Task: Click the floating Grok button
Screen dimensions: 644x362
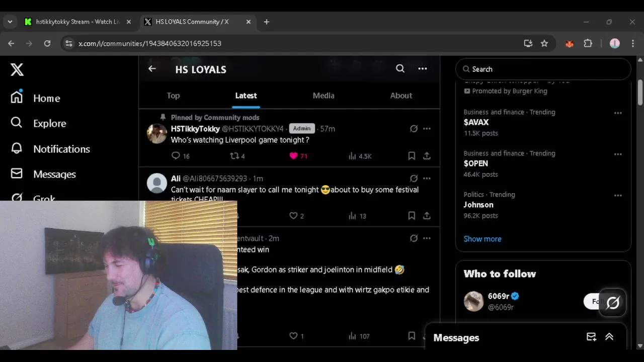Action: point(612,302)
